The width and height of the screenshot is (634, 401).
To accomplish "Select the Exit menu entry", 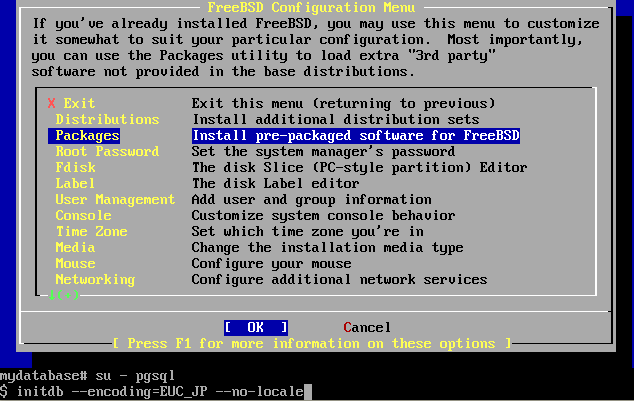I will click(x=79, y=103).
